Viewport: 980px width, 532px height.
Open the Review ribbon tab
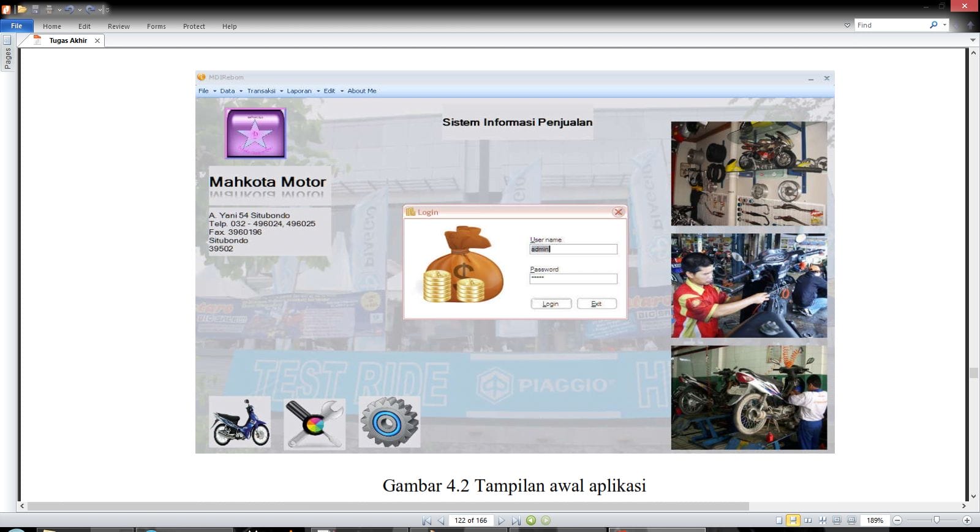(118, 26)
